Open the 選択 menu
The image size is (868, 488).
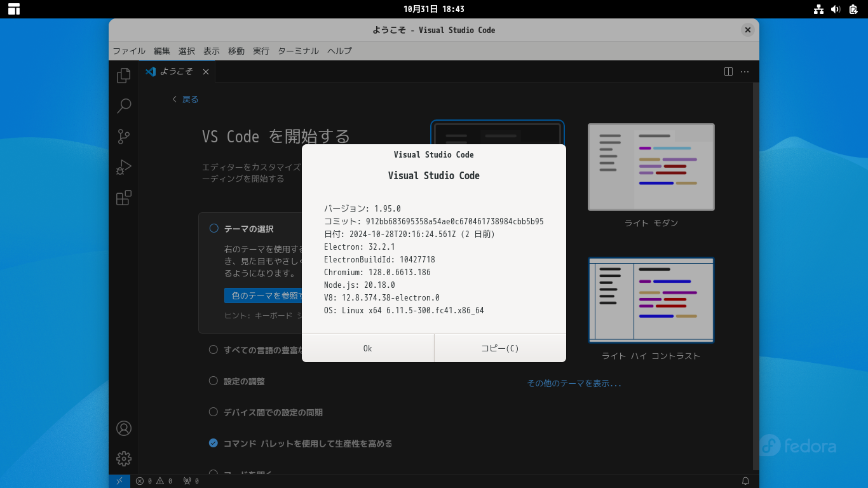187,51
